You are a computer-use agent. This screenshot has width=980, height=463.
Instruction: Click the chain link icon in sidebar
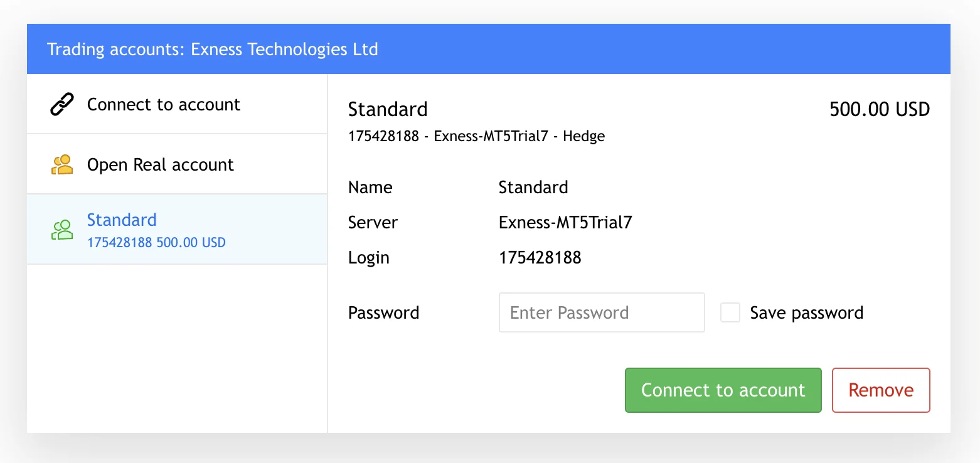click(61, 104)
